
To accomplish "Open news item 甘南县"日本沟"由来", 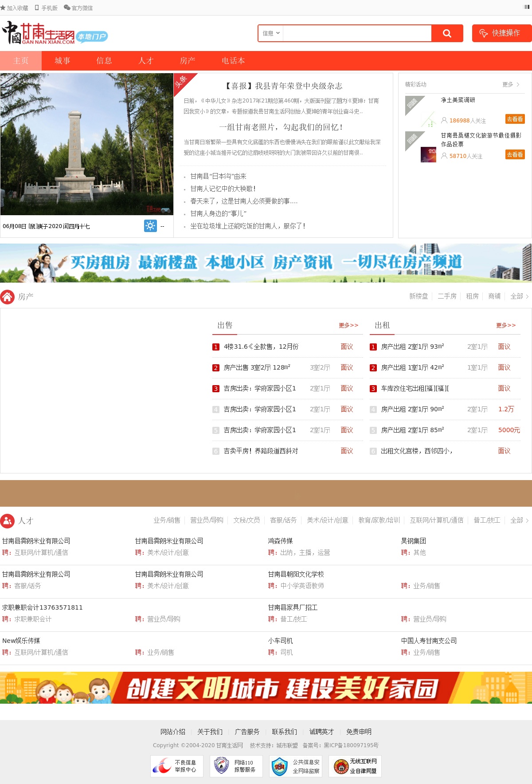I will 218,177.
